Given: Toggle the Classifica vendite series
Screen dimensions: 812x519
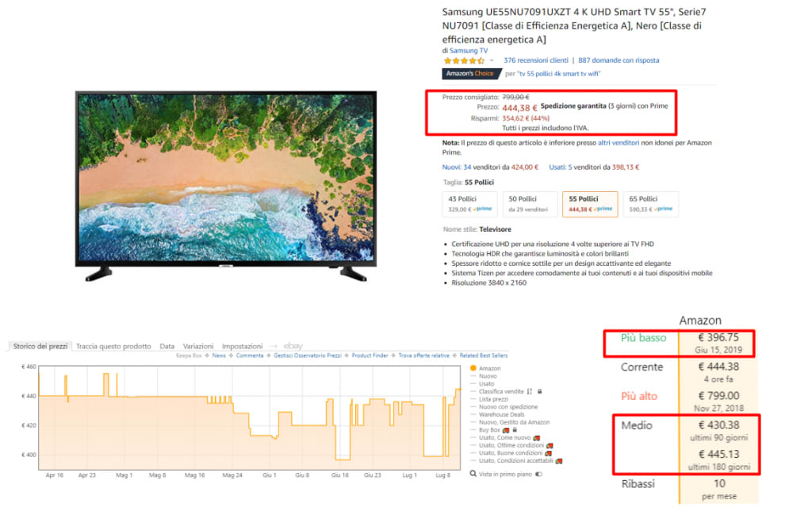Looking at the screenshot, I should 501,391.
